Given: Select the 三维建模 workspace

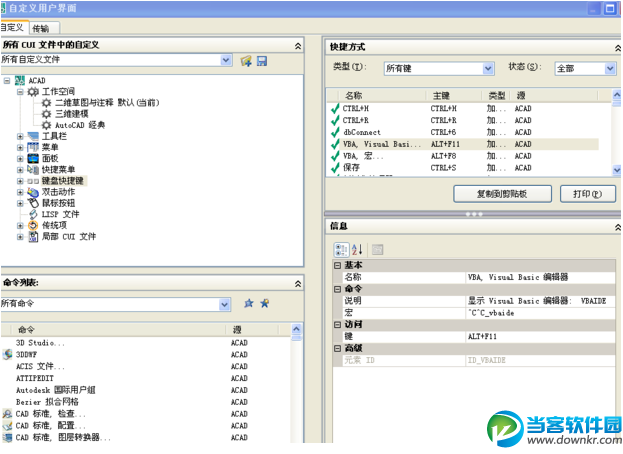Looking at the screenshot, I should pyautogui.click(x=72, y=114).
